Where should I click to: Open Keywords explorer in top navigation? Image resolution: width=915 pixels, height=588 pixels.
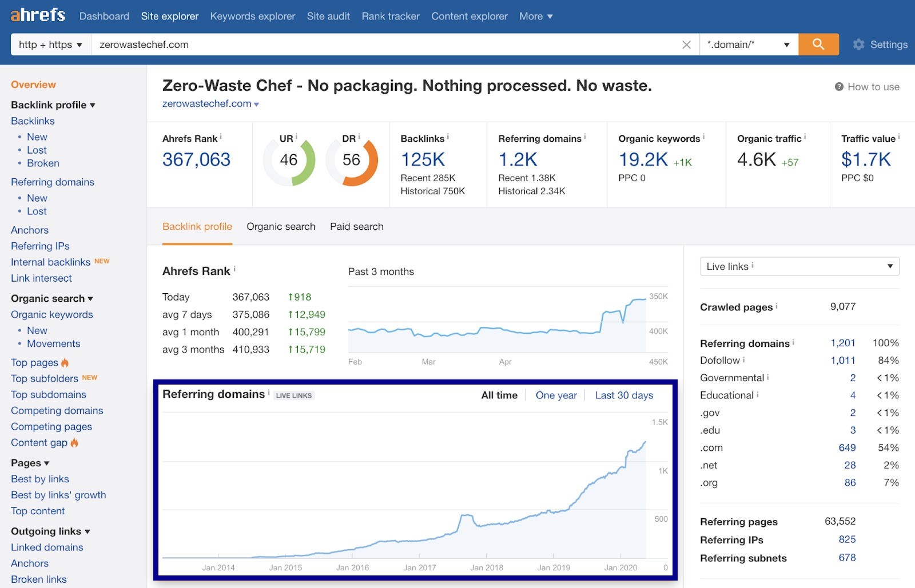tap(253, 16)
